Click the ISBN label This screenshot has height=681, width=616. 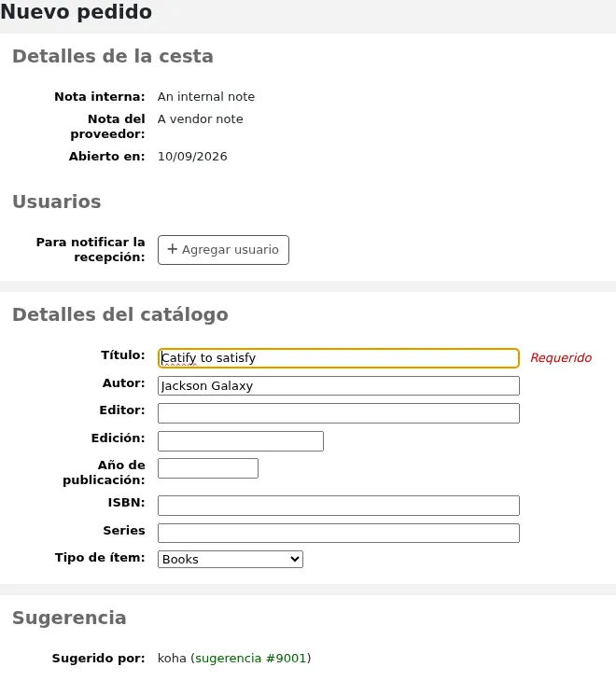126,503
